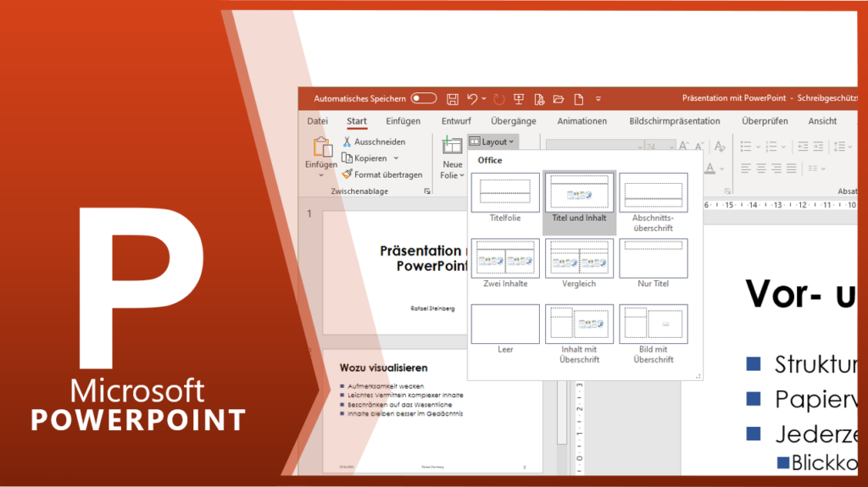Switch to the Einfügen ribbon tab
Image resolution: width=868 pixels, height=487 pixels.
403,121
